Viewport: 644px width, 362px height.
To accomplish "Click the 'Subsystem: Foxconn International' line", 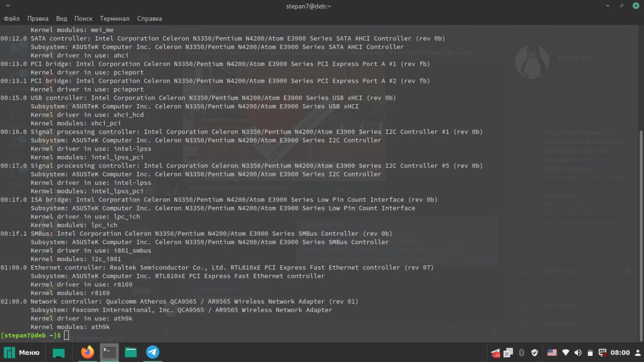I will click(182, 310).
